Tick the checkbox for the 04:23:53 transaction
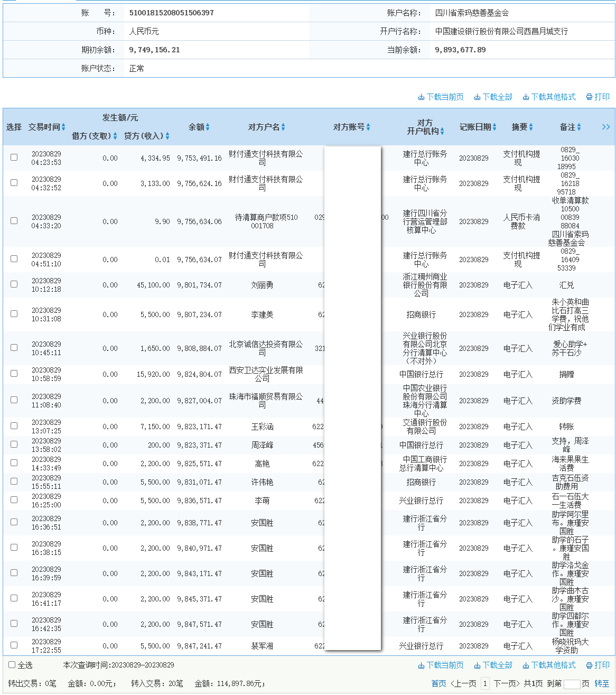 (x=14, y=157)
